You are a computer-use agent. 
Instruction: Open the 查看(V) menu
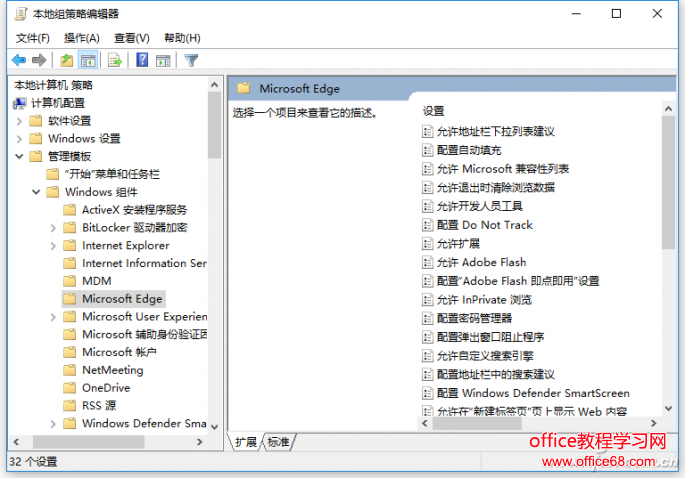point(131,38)
